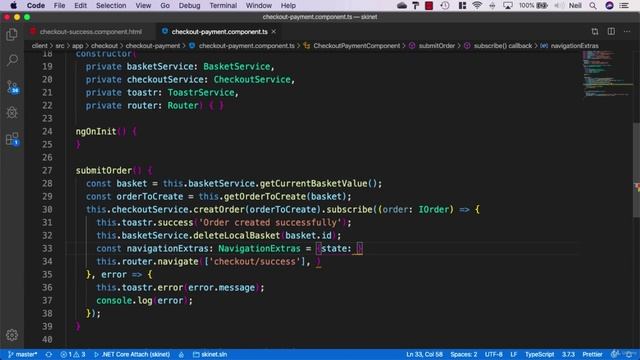Image resolution: width=640 pixels, height=360 pixels.
Task: Click the 'checkout/success' string on line 34
Action: click(255, 261)
